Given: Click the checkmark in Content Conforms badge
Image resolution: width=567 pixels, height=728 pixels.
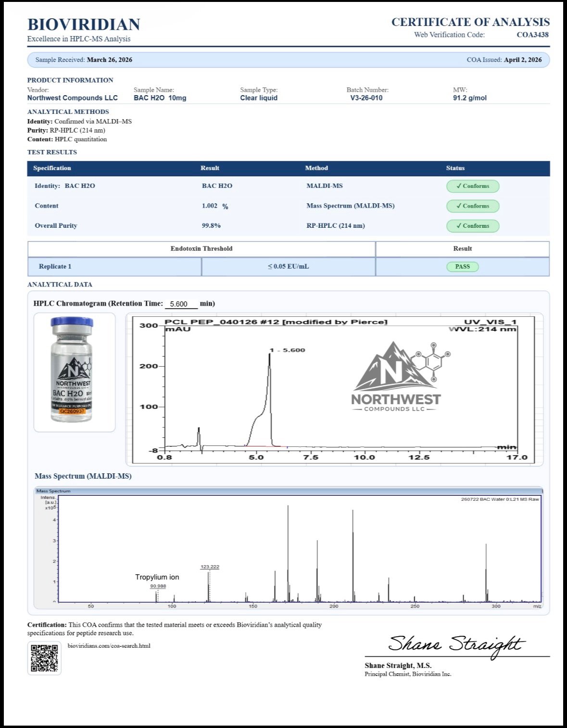Looking at the screenshot, I should click(459, 206).
